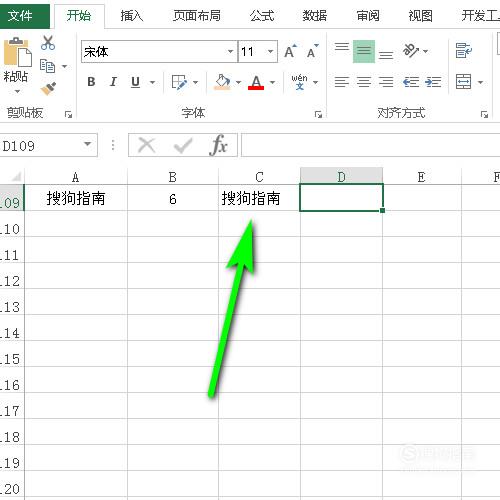Select cell A109 with 搜狗指南
Image resolution: width=500 pixels, height=500 pixels.
(76, 198)
